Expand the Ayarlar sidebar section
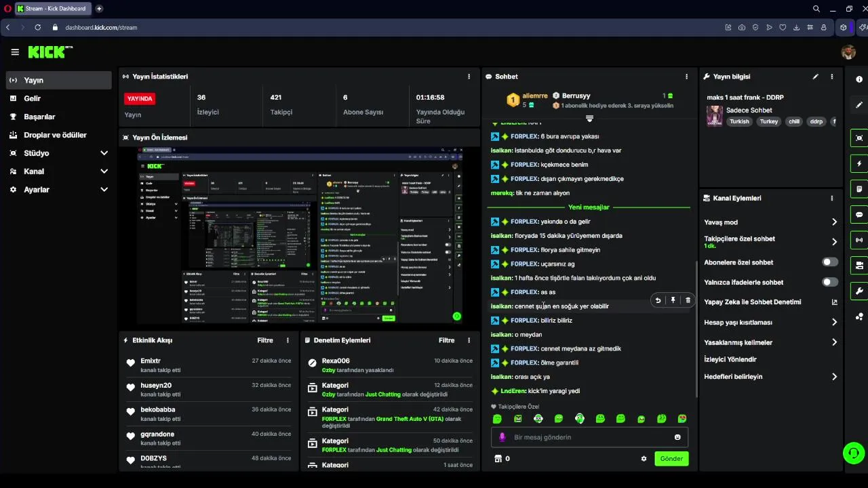 pyautogui.click(x=104, y=190)
